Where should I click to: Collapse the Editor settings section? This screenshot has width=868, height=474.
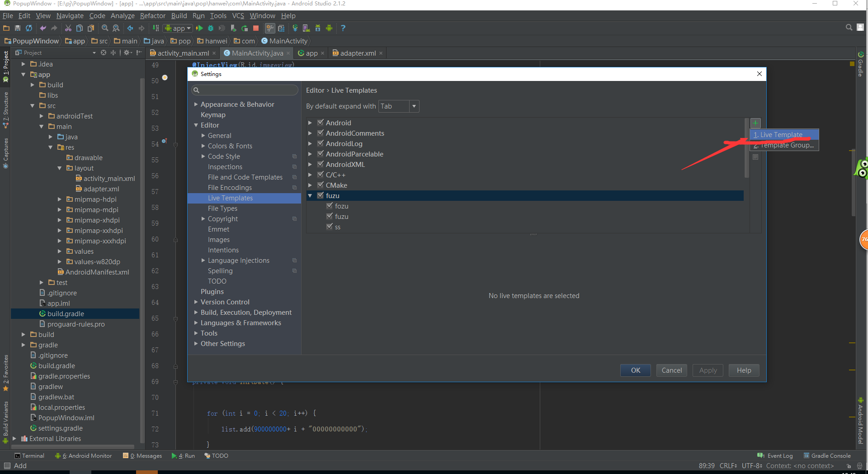point(196,125)
